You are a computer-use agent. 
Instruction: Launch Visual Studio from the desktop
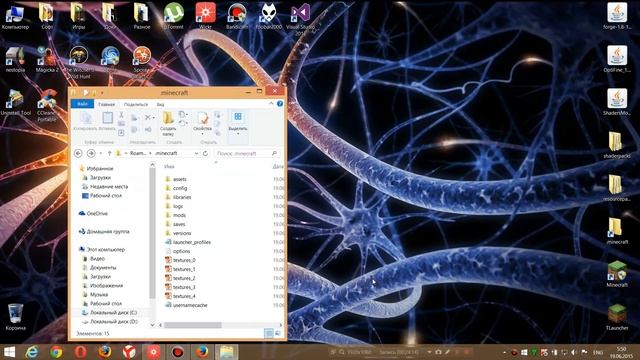click(x=300, y=18)
